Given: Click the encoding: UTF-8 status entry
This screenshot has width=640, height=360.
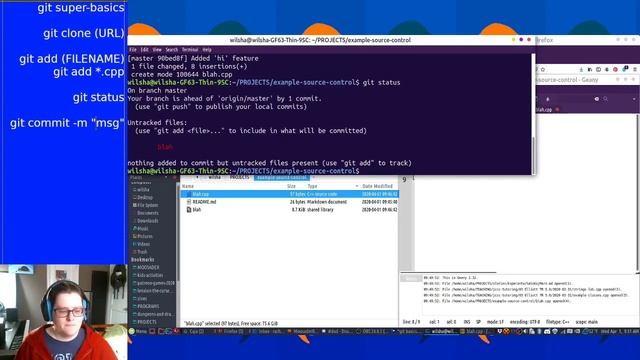Looking at the screenshot, I should pos(524,322).
